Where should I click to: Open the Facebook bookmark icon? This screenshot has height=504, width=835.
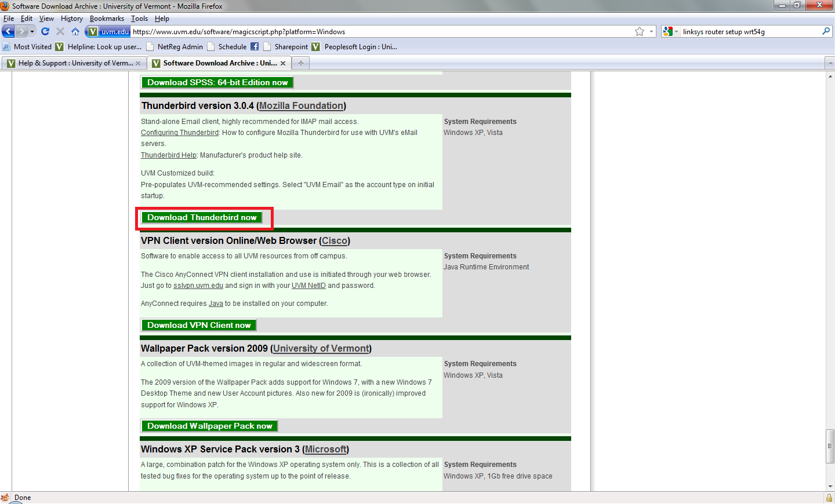pyautogui.click(x=255, y=47)
